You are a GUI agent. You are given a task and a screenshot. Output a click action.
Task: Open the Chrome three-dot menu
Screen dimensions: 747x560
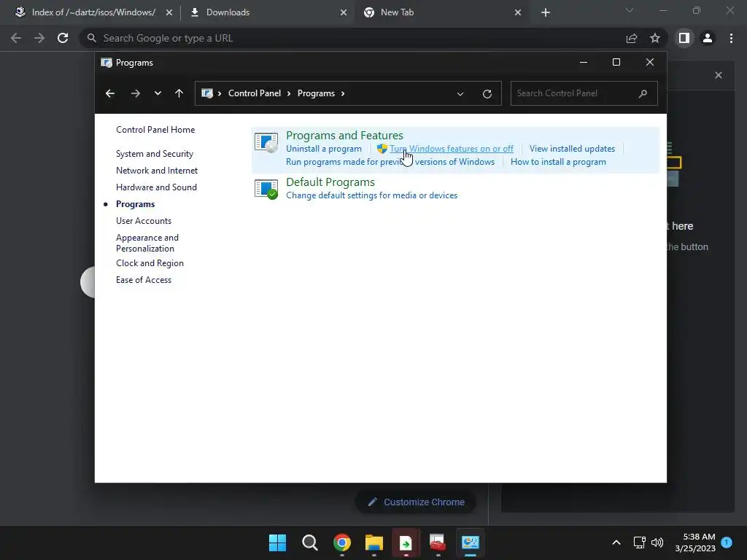731,38
